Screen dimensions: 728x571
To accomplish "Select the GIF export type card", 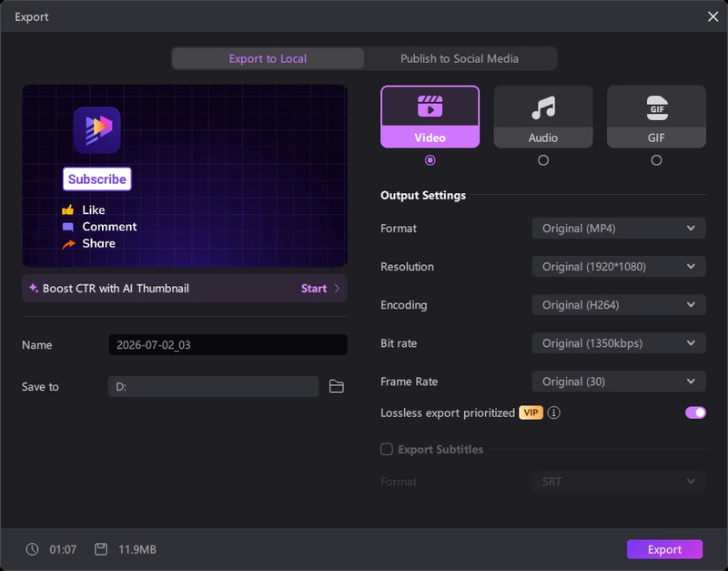I will [x=656, y=117].
